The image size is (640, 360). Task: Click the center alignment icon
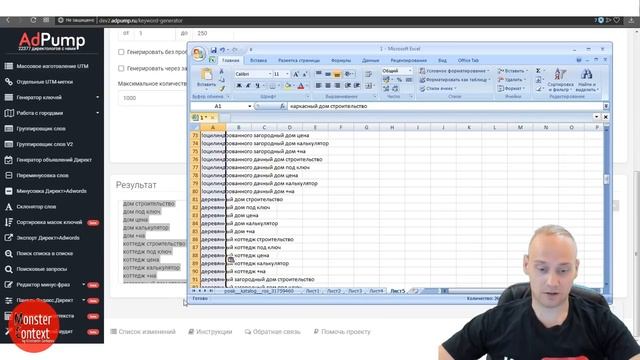pos(328,86)
